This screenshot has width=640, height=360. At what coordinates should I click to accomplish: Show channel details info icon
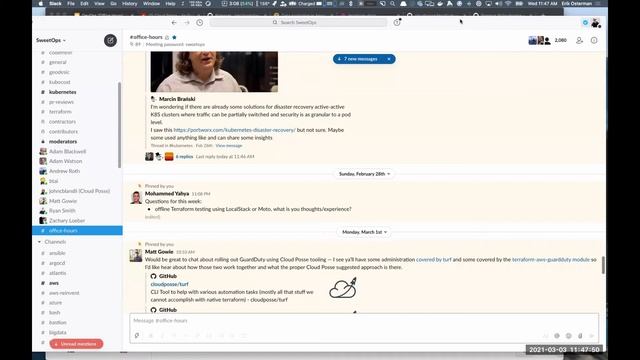coord(594,40)
